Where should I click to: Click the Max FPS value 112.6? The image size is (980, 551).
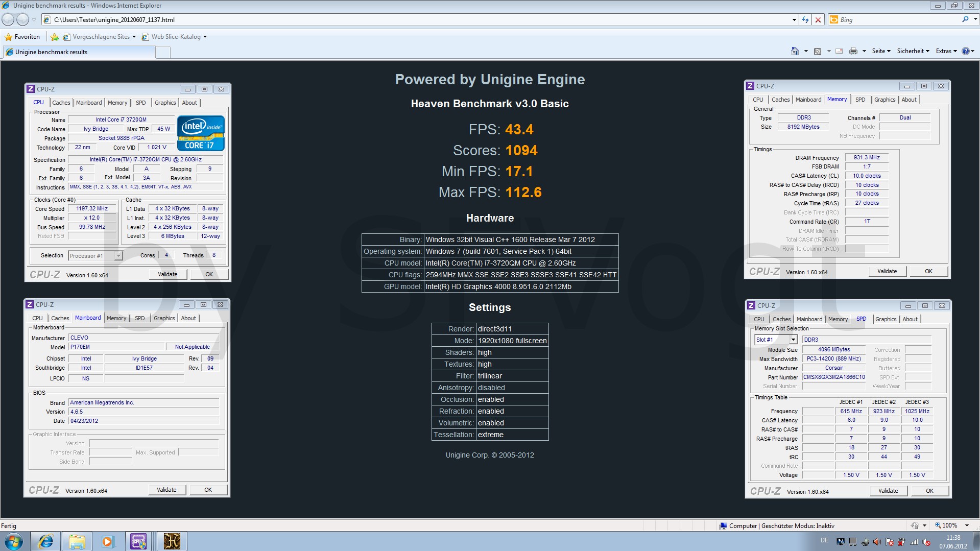[523, 193]
